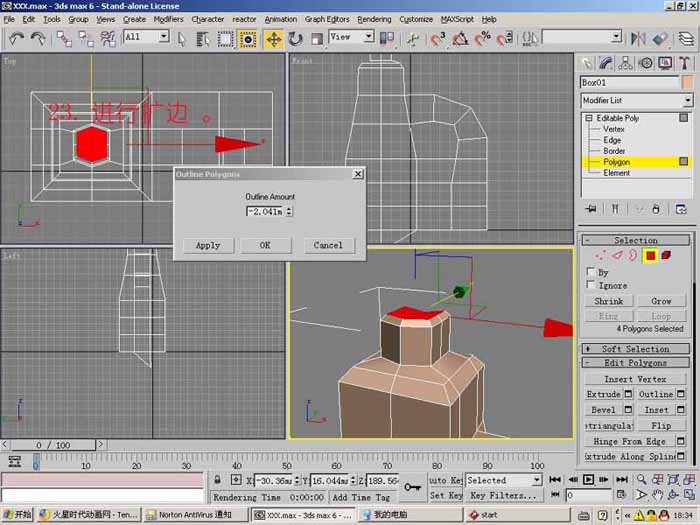700x525 pixels.
Task: Open Outline settings box button
Action: click(680, 394)
